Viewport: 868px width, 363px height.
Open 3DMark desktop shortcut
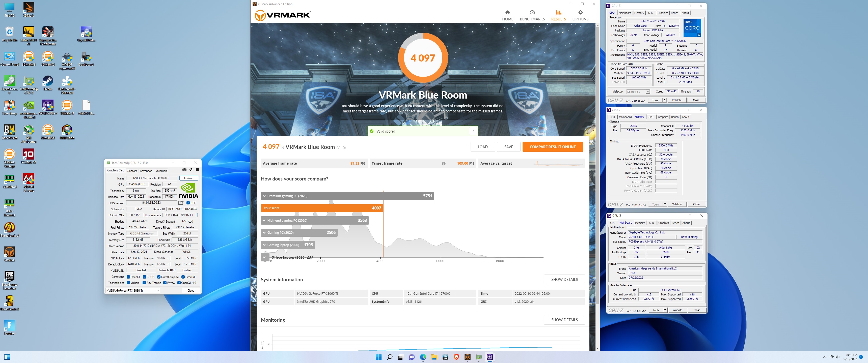pyautogui.click(x=29, y=9)
